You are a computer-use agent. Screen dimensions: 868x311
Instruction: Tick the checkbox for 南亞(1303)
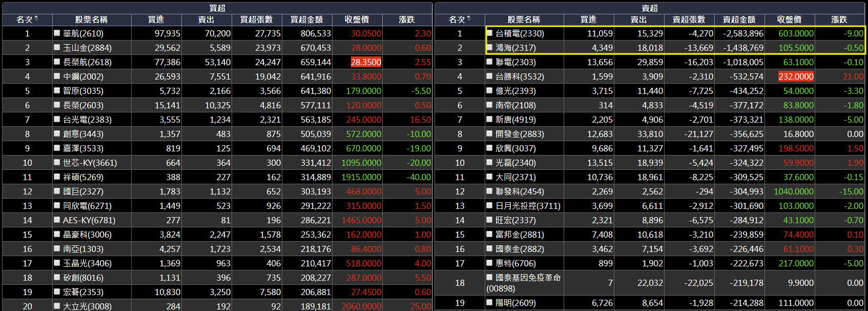57,248
